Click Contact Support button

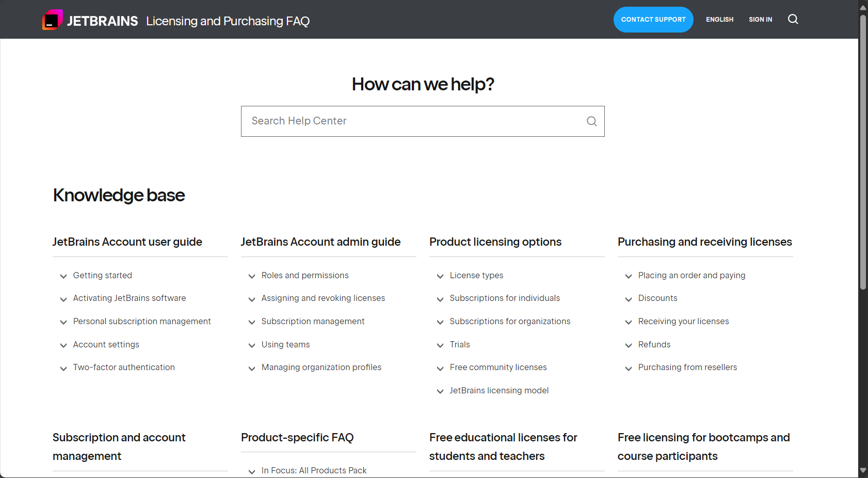pyautogui.click(x=653, y=20)
